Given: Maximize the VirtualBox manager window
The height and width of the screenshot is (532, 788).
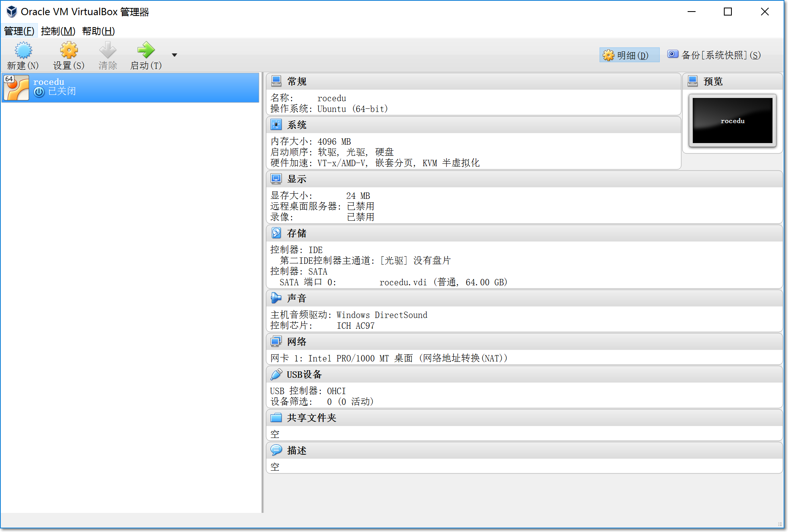Looking at the screenshot, I should tap(728, 12).
